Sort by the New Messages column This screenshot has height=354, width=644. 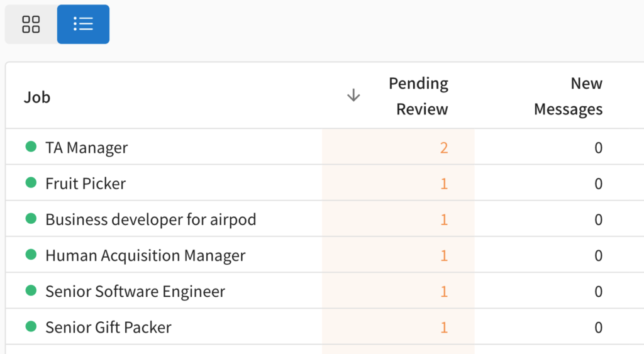click(x=568, y=96)
